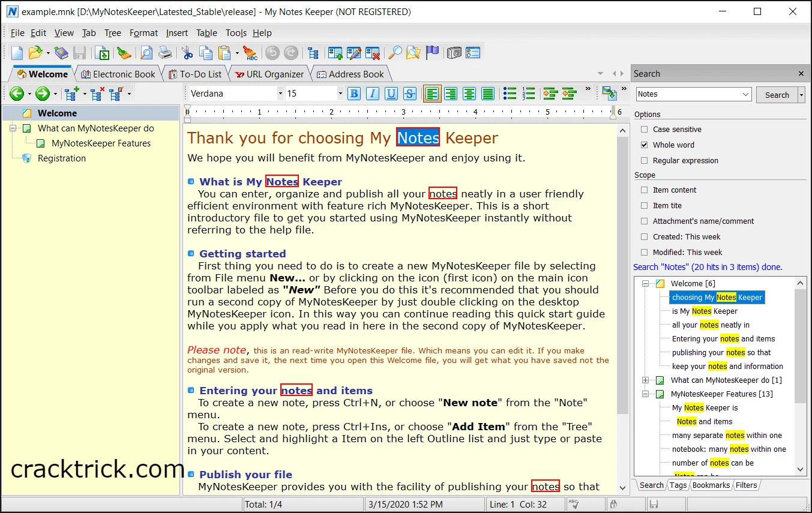Open the File menu
This screenshot has width=812, height=513.
(17, 33)
